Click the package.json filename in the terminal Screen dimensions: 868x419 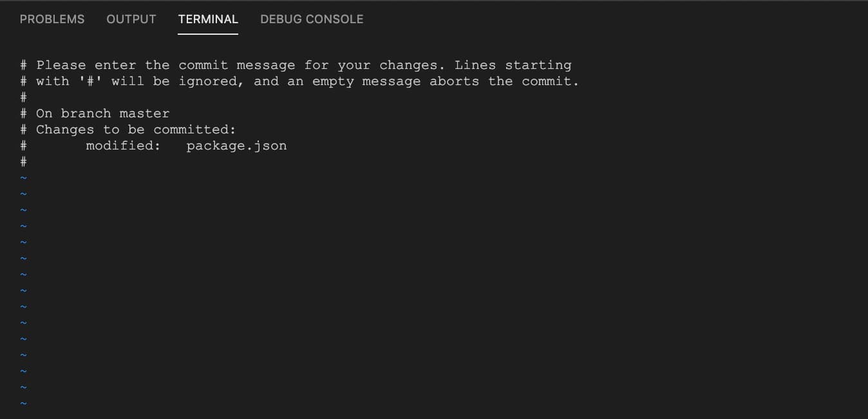click(x=236, y=146)
